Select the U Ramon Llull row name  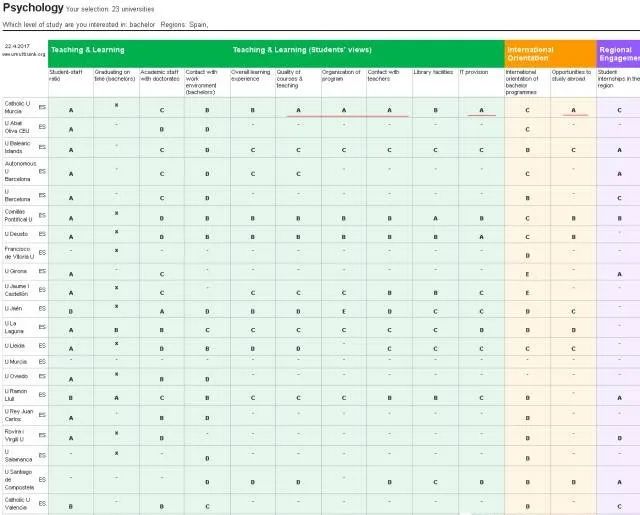coord(16,395)
